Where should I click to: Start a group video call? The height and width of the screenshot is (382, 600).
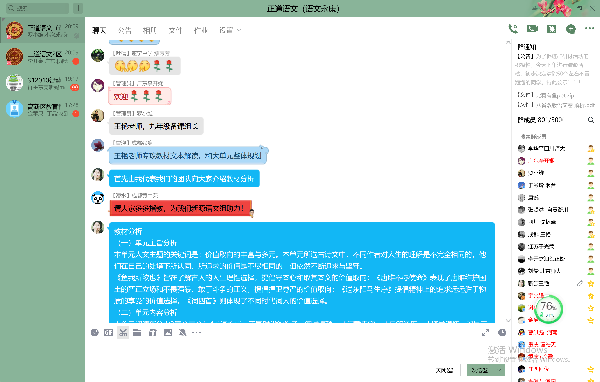532,29
